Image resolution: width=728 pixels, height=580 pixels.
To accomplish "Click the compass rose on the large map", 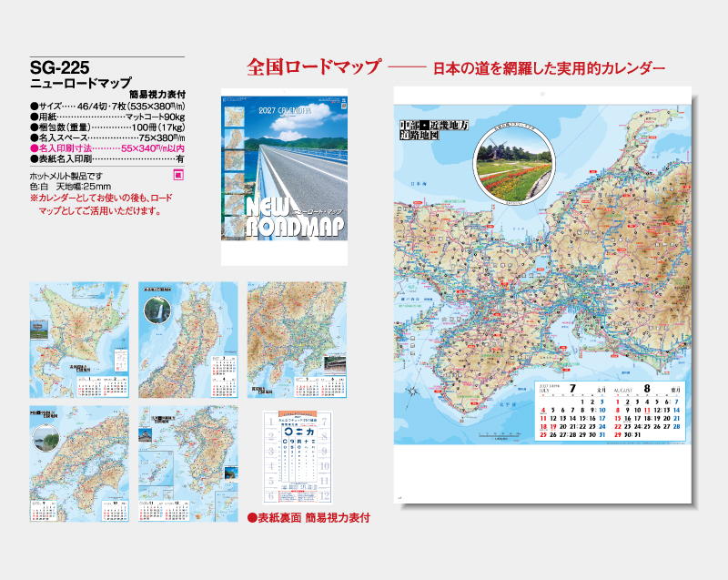I will click(413, 391).
